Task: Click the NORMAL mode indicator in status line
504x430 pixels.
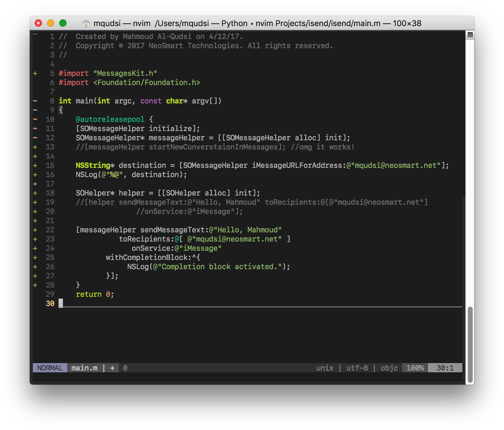Action: [x=50, y=368]
